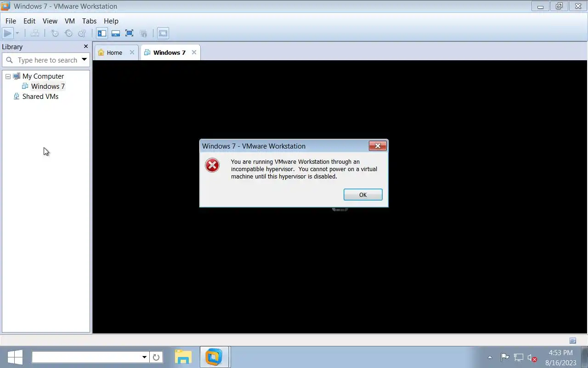Open the VM menu

tap(70, 21)
